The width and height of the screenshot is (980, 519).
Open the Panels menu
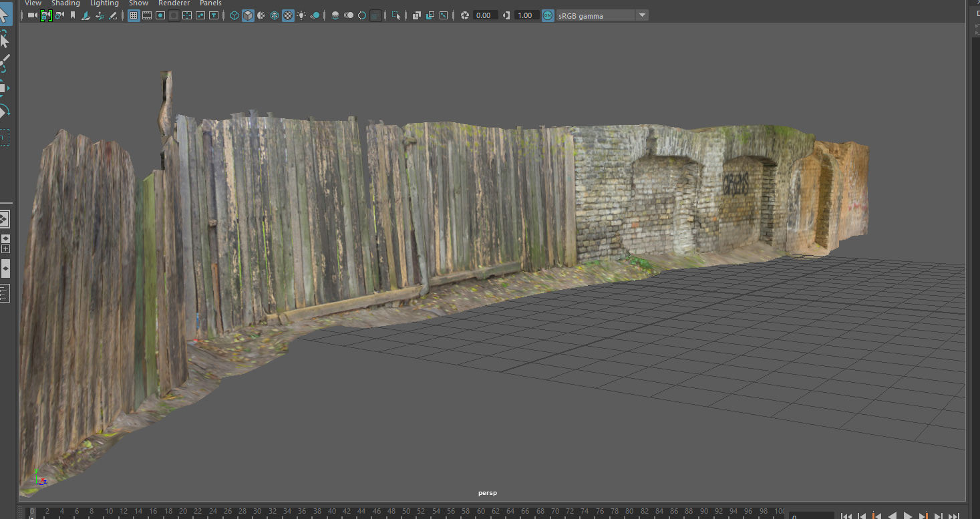pyautogui.click(x=210, y=3)
